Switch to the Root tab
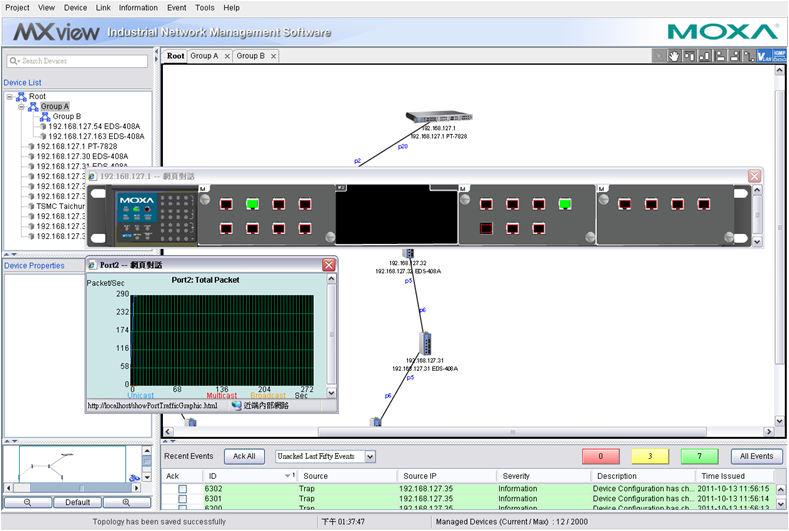Image resolution: width=789 pixels, height=531 pixels. pos(175,56)
